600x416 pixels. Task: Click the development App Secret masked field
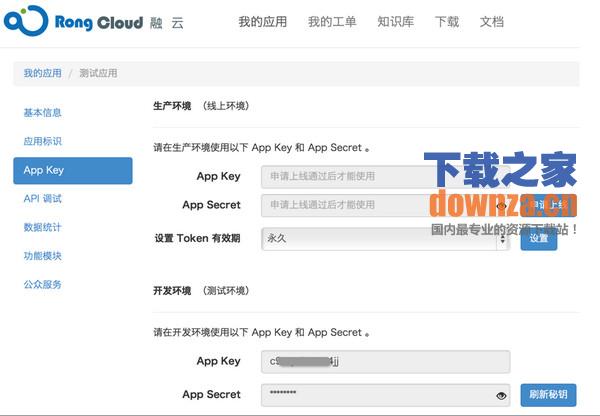385,395
